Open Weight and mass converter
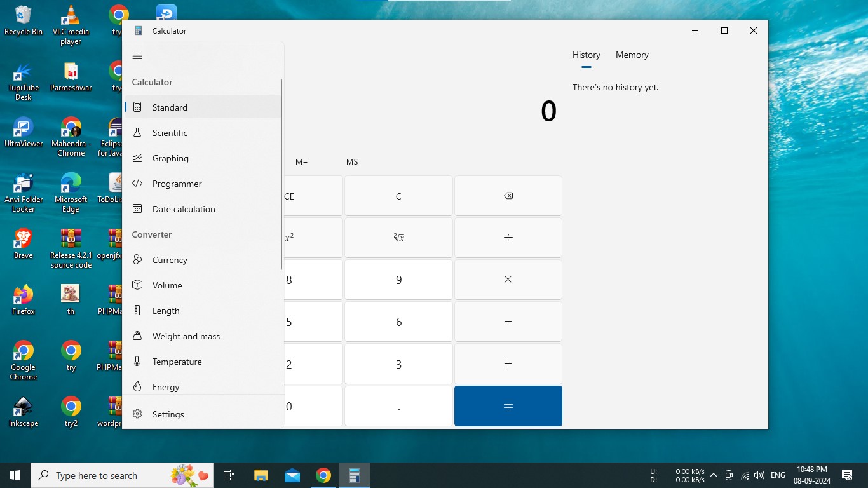This screenshot has width=868, height=488. [203, 336]
